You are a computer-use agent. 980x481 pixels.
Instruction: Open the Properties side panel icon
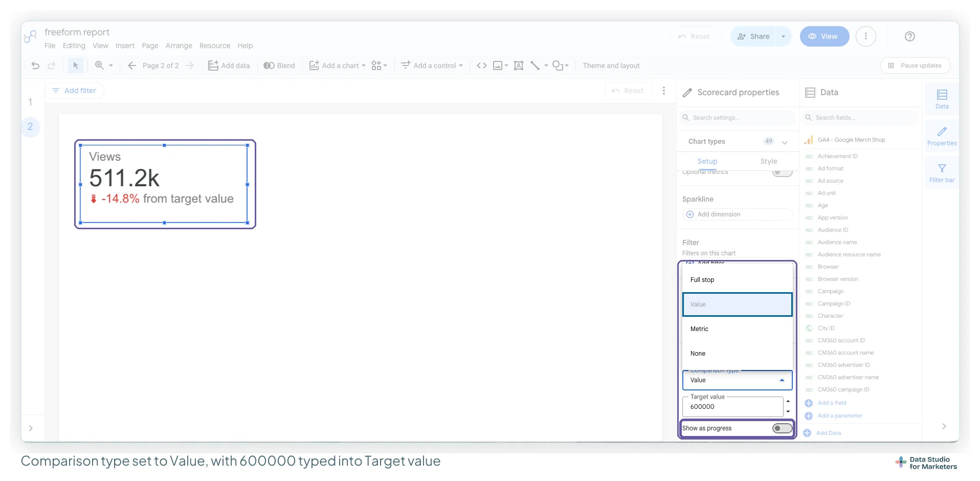coord(942,136)
